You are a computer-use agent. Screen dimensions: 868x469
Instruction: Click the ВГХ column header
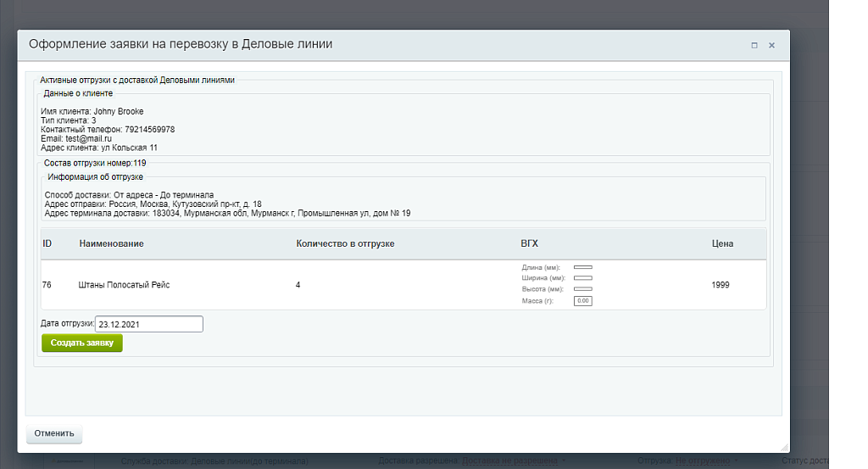tap(529, 243)
